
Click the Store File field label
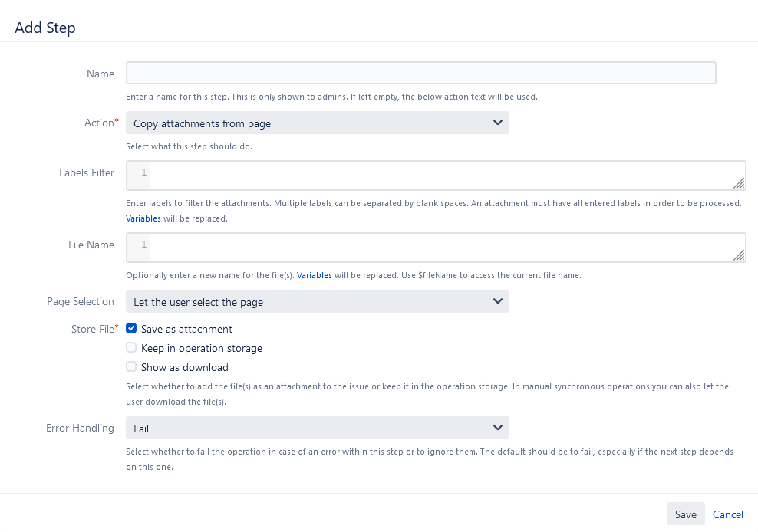point(92,329)
